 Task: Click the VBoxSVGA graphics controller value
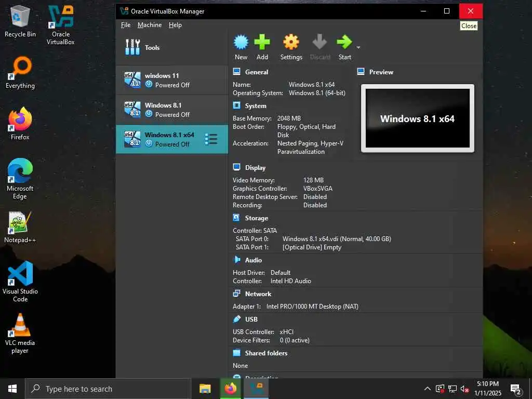tap(318, 189)
